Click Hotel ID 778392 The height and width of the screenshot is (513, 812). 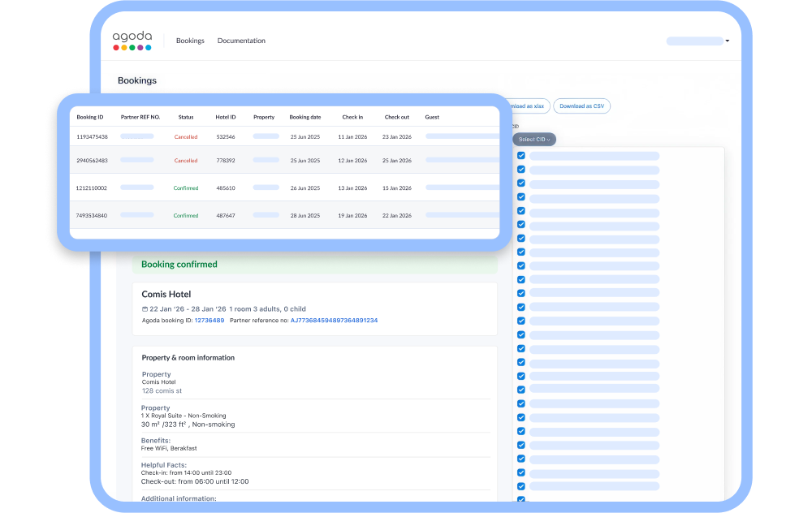click(x=226, y=161)
